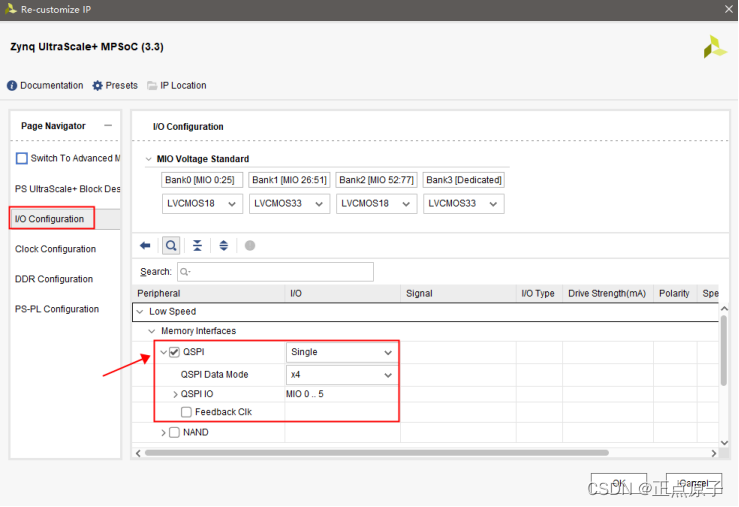This screenshot has width=739, height=507.
Task: Click the Peripheral column header
Action: tap(209, 294)
